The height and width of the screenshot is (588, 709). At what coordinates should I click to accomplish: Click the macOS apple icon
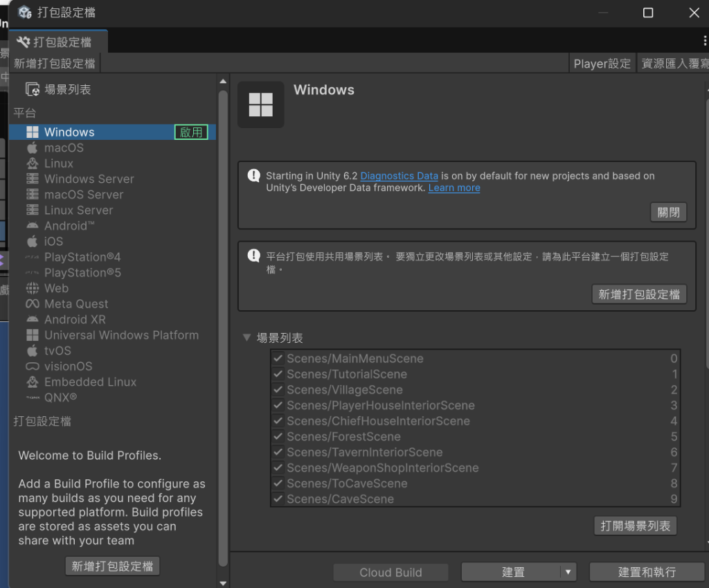[x=32, y=148]
